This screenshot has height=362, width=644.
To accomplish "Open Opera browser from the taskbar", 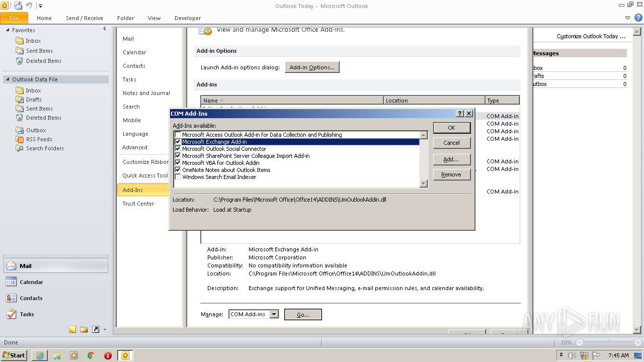I will coord(108,355).
